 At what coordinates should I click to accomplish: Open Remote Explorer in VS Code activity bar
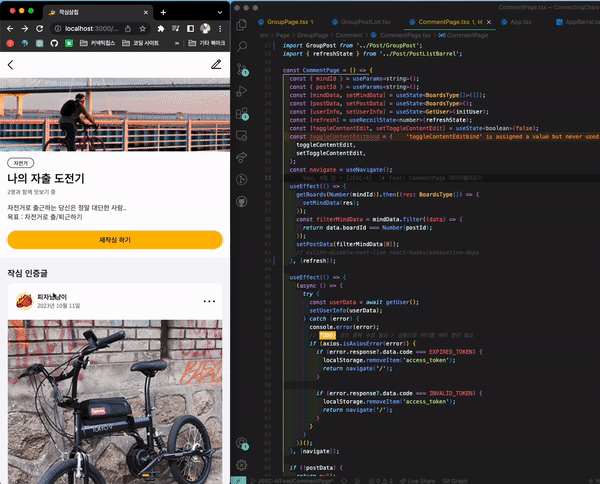[x=241, y=135]
